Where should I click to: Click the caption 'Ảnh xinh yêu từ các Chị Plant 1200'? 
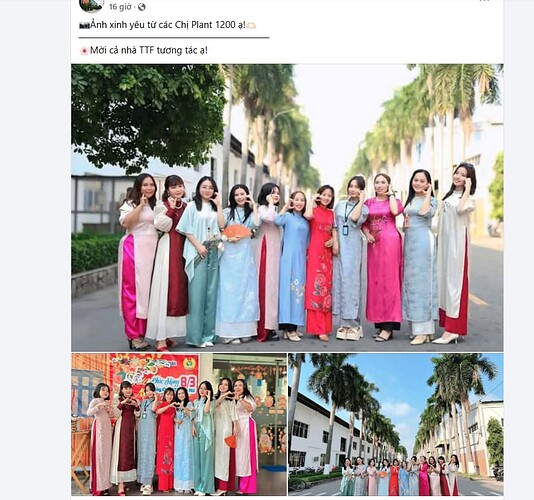[163, 25]
